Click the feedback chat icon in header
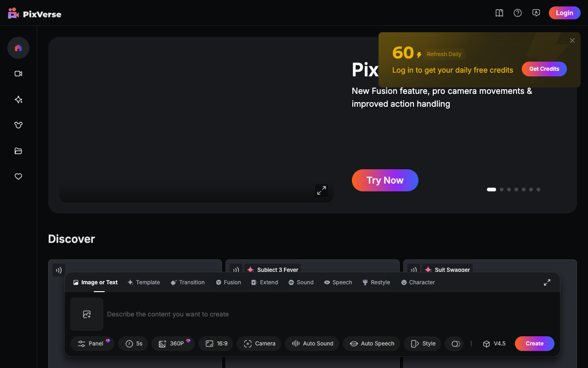Viewport: 588px width, 368px height. (536, 13)
